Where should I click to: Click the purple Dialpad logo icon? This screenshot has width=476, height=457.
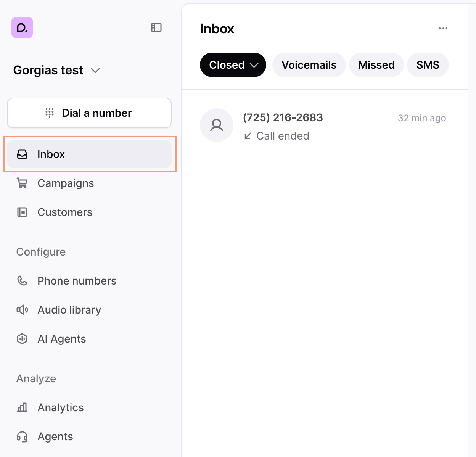[x=22, y=27]
